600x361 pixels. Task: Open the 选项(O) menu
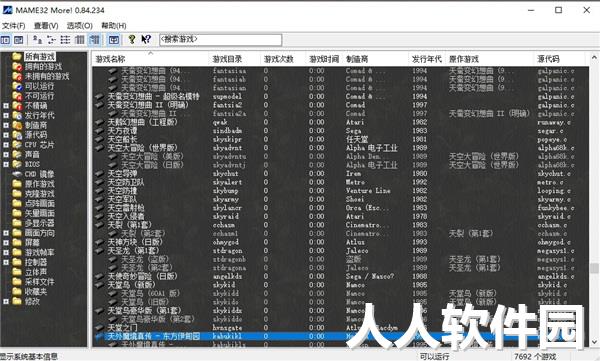80,26
